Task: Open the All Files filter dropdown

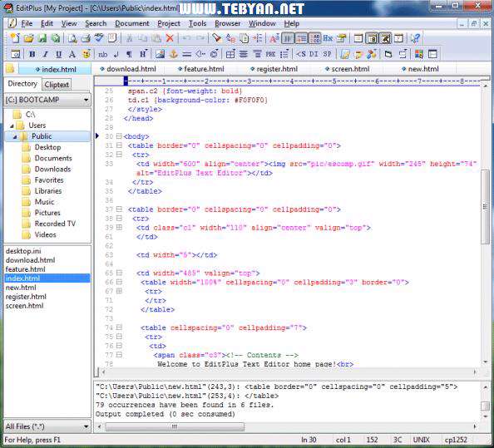Action: pyautogui.click(x=47, y=426)
